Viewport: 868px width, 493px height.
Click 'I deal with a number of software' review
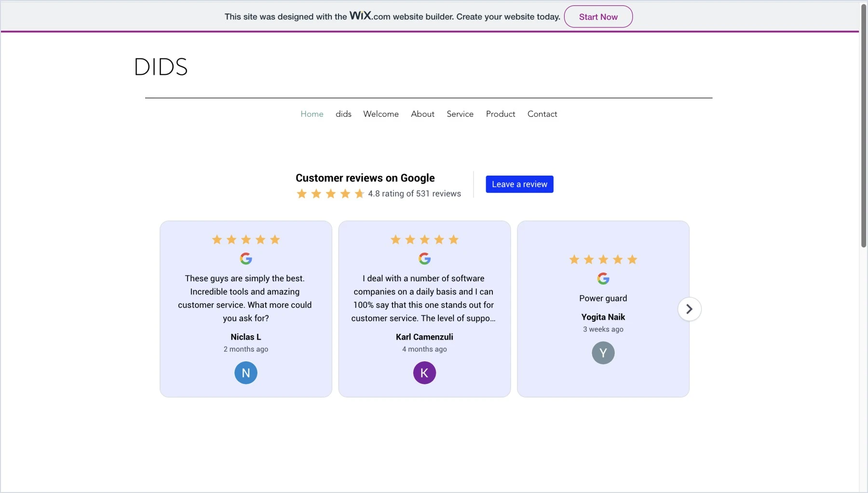point(423,298)
